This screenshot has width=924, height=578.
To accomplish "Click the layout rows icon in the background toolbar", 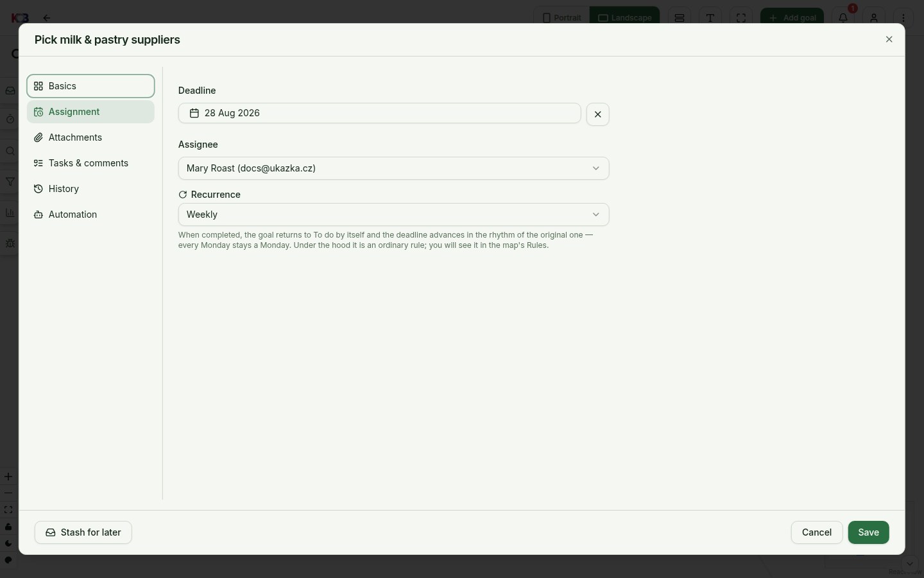I will pyautogui.click(x=680, y=17).
